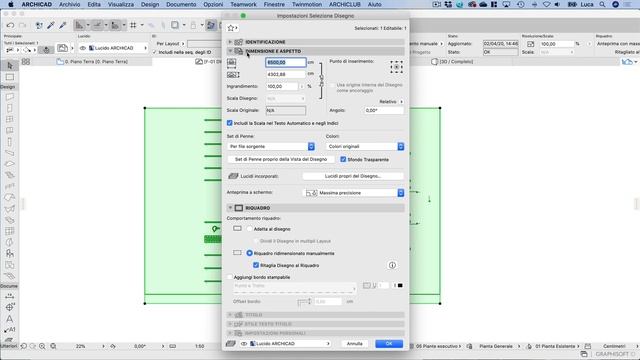Click Set di Penne proprio della Vista button
The width and height of the screenshot is (640, 360).
(x=281, y=159)
